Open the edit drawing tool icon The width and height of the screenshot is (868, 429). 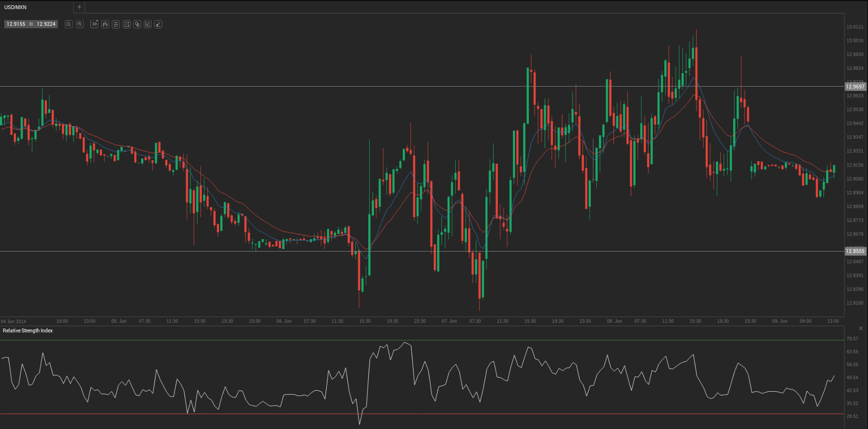point(148,24)
